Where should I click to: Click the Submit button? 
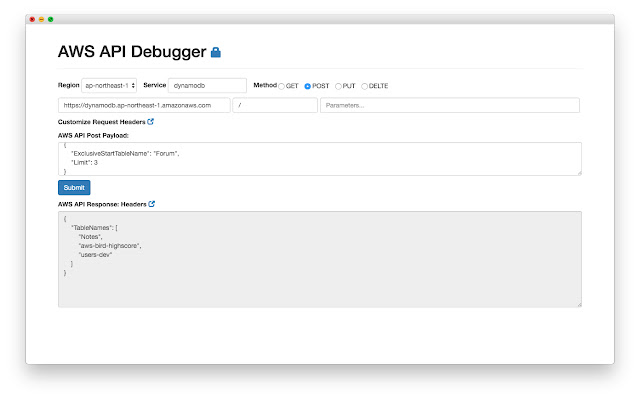74,188
